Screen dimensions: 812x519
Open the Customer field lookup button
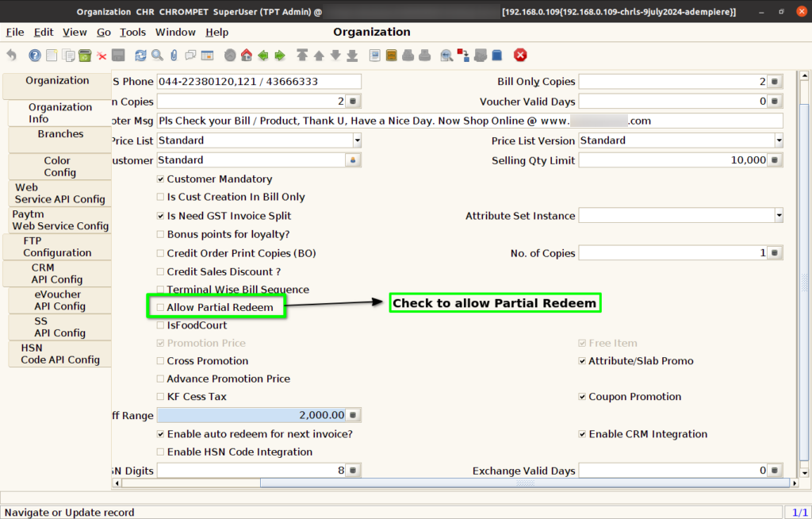[x=353, y=160]
